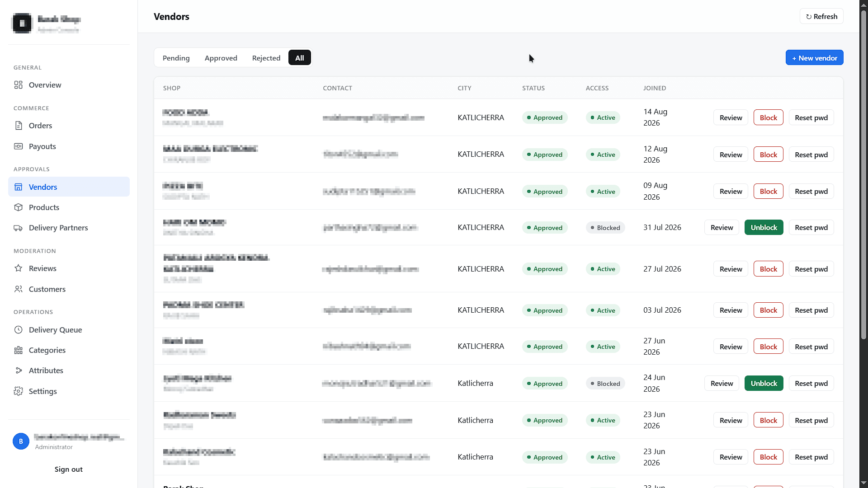Open the Delivery Queue clock icon
The width and height of the screenshot is (868, 488).
[19, 330]
